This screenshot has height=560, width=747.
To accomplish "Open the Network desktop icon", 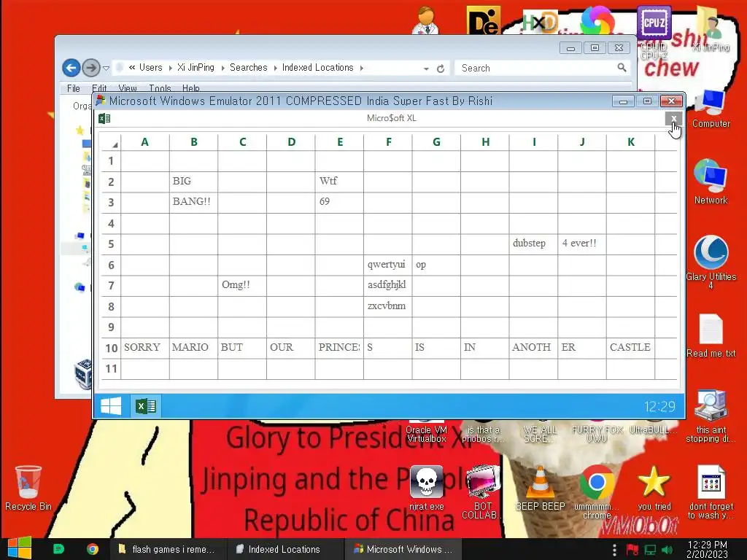I will point(711,182).
